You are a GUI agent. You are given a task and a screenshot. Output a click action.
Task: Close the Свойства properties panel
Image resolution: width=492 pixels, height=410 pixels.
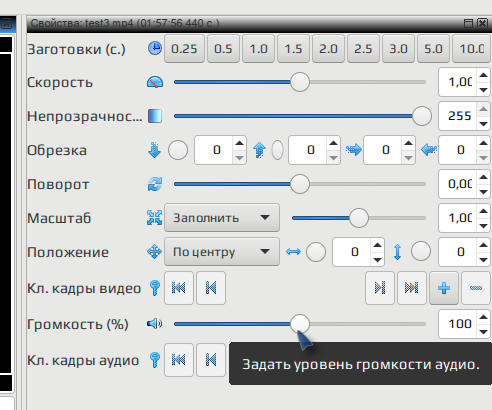tap(482, 23)
